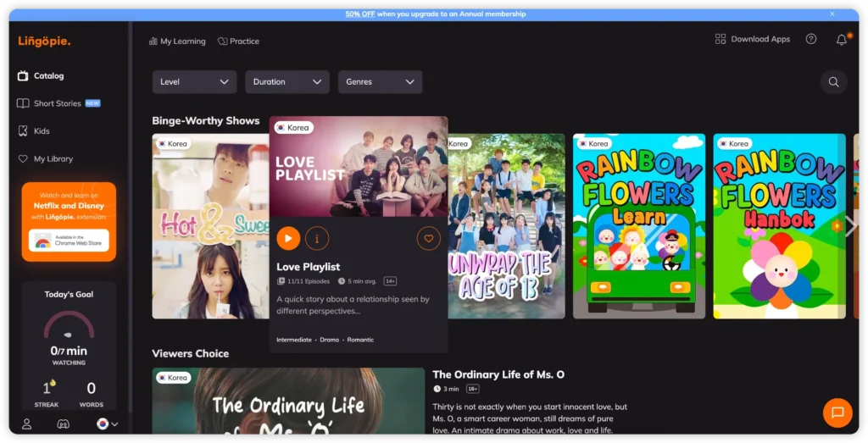
Task: Click the Drama genre tag
Action: coord(330,340)
